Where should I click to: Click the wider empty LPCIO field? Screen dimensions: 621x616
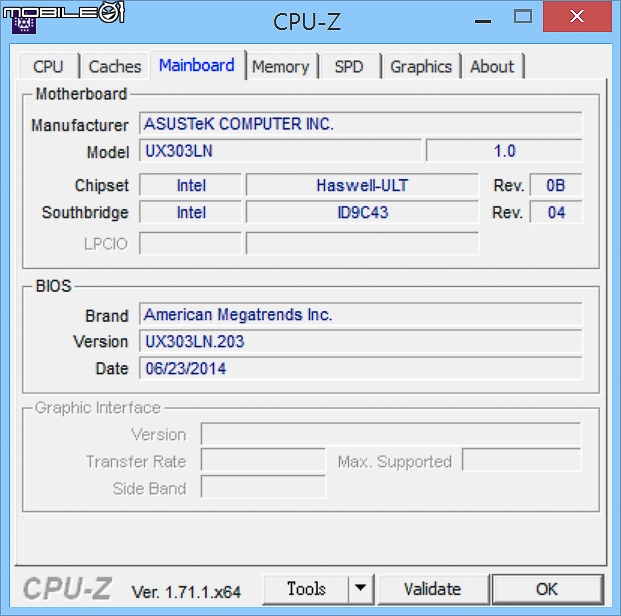pyautogui.click(x=362, y=243)
